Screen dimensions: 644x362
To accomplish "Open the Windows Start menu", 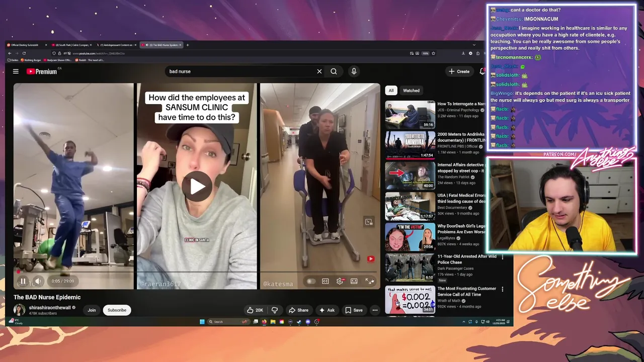I will point(202,322).
